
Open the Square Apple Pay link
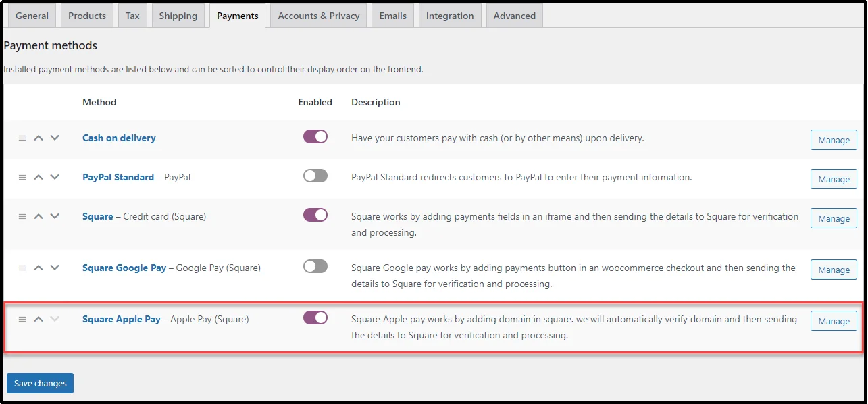(122, 319)
